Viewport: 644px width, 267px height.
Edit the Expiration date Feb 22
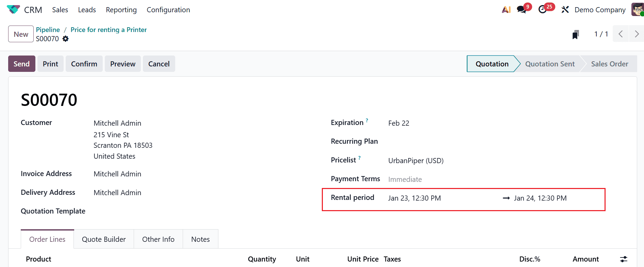(x=399, y=123)
